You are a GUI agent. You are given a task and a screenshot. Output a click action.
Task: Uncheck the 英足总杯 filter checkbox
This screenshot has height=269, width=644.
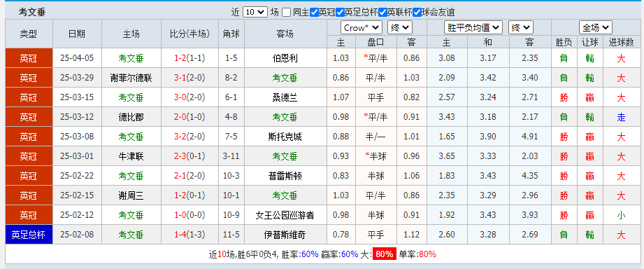tap(340, 13)
